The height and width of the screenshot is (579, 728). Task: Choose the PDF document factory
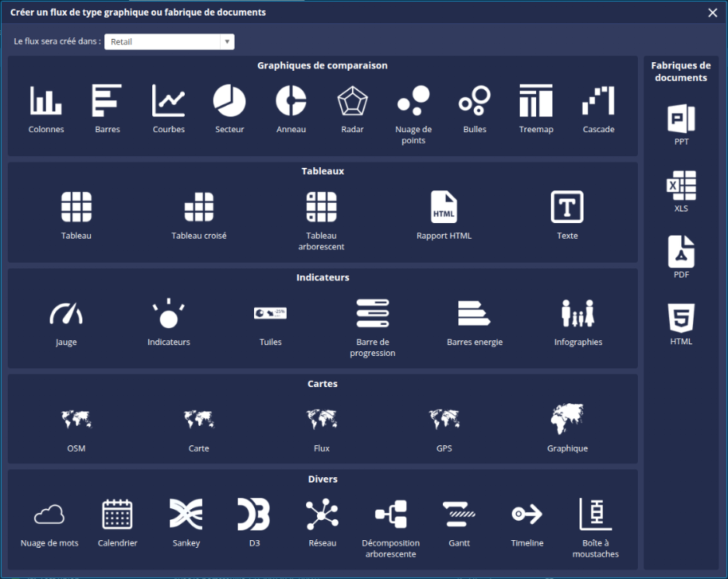point(681,253)
